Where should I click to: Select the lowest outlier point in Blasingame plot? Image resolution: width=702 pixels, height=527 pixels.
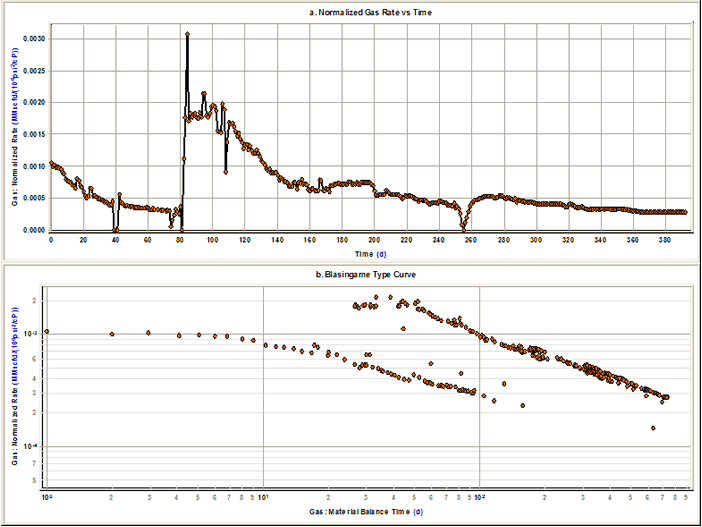(x=653, y=428)
